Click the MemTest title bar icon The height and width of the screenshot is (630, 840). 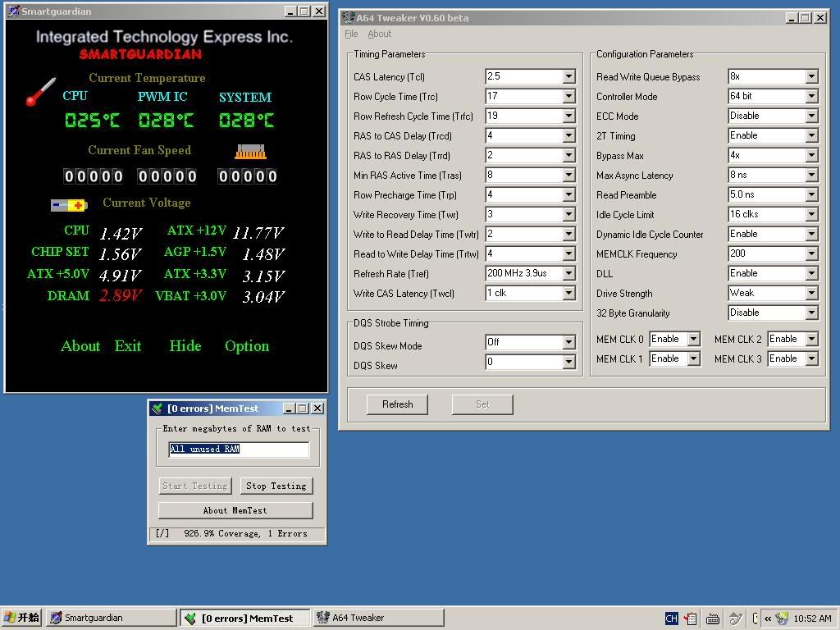(x=157, y=409)
